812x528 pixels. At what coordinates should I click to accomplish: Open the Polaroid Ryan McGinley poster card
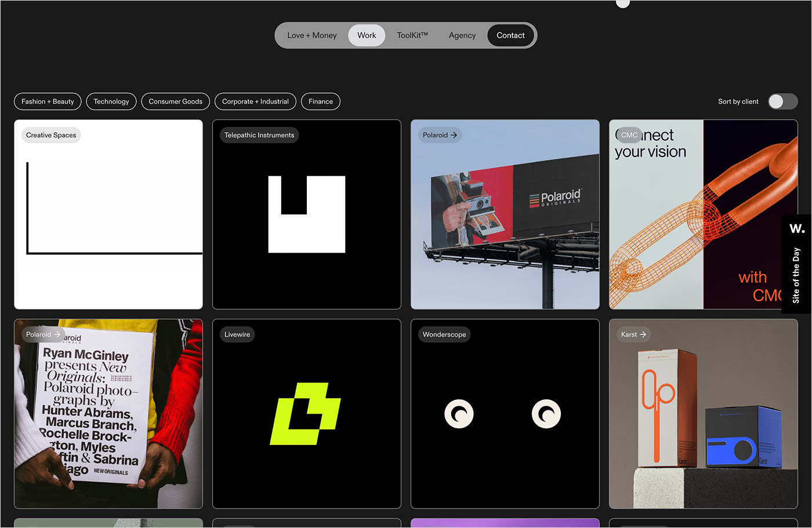pyautogui.click(x=108, y=414)
